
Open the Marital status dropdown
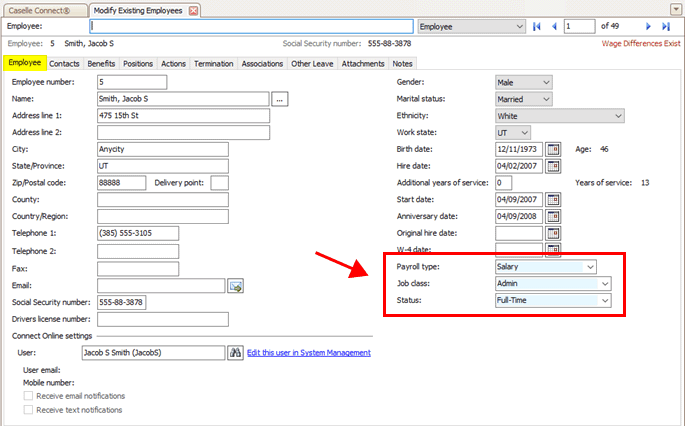point(545,99)
